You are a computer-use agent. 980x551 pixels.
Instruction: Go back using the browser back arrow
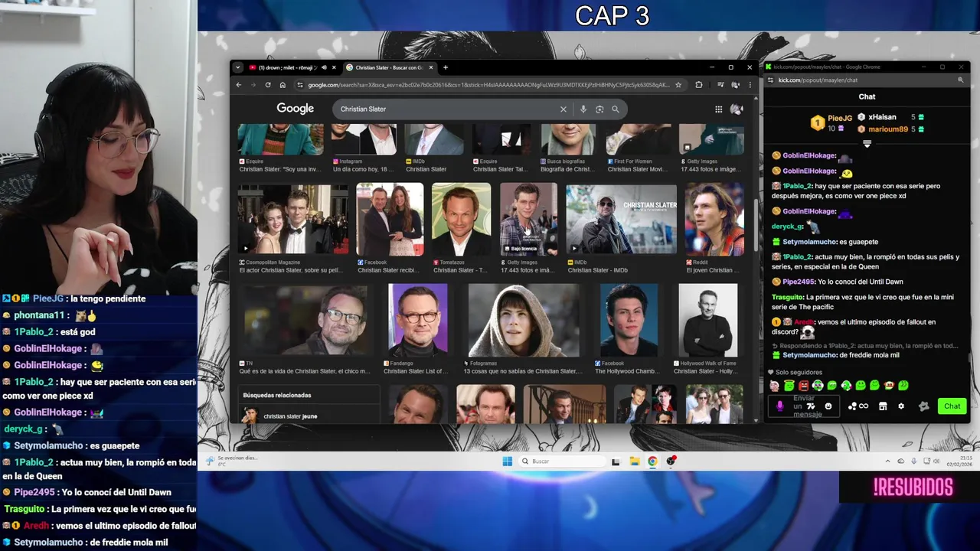tap(239, 85)
